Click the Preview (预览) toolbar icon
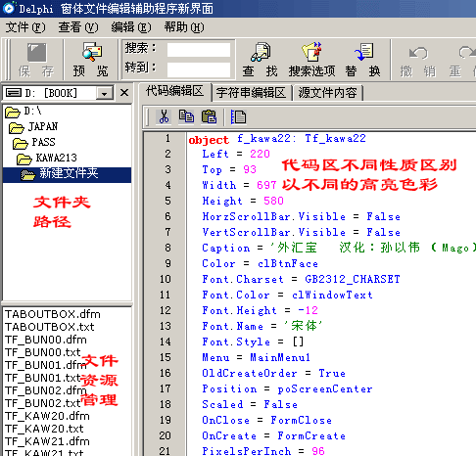476x456 pixels. (x=92, y=52)
